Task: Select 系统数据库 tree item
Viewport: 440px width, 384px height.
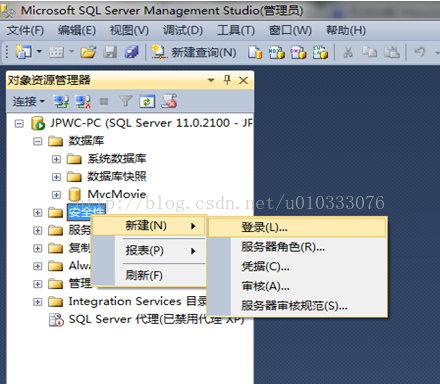Action: point(117,159)
